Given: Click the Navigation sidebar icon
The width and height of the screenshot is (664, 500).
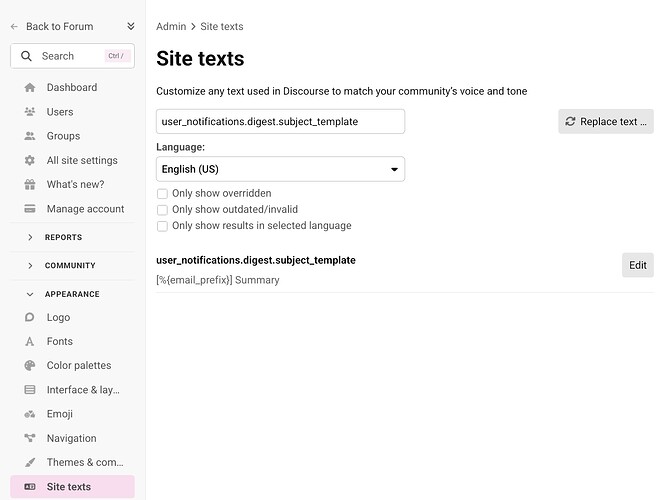Looking at the screenshot, I should 30,438.
